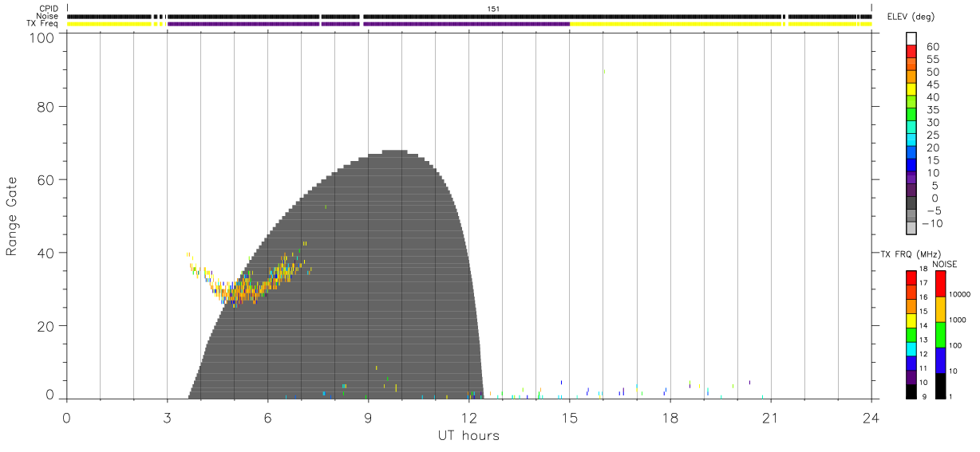Click the '1000' label on NOISE colorbar
The height and width of the screenshot is (452, 980).
958,320
